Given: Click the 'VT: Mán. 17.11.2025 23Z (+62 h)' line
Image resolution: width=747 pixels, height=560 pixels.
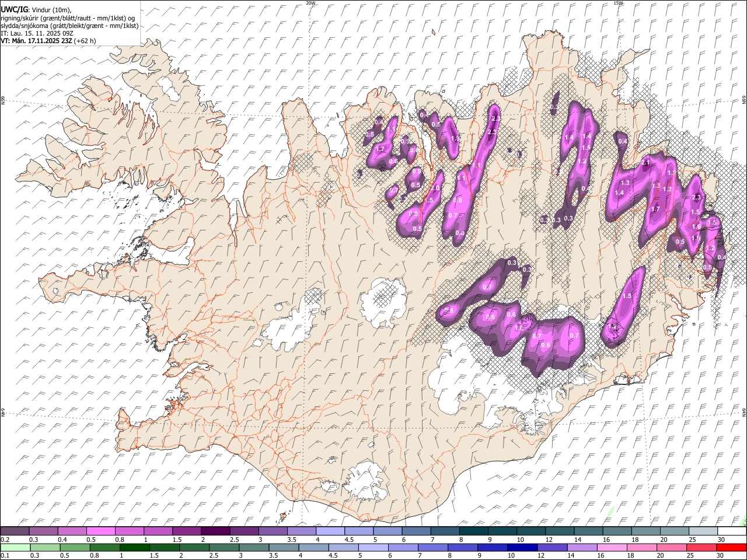Looking at the screenshot, I should 48,41.
